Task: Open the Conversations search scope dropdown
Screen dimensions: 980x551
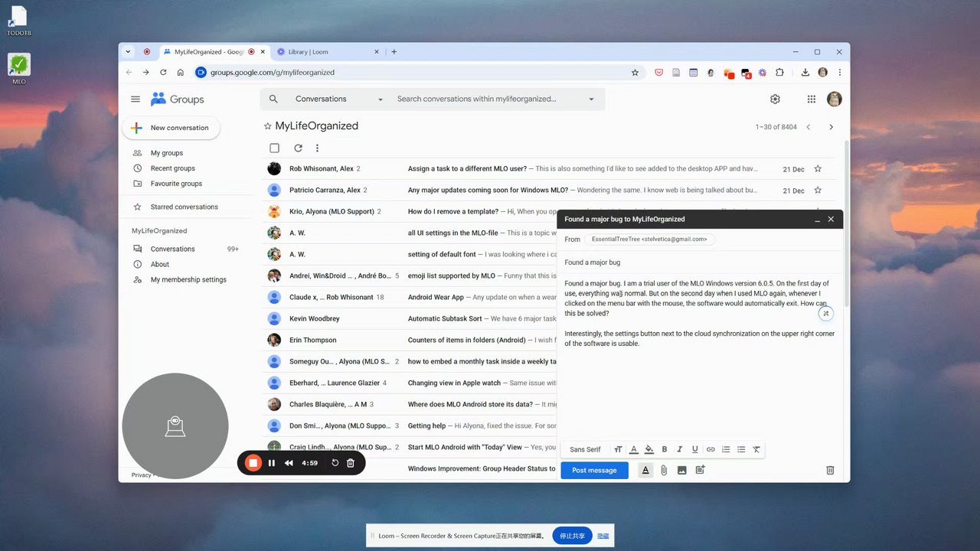Action: (339, 99)
